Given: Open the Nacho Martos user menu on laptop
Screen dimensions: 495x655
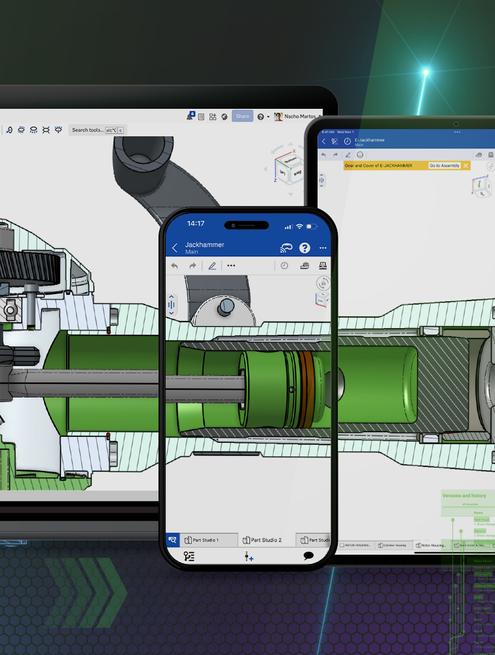Looking at the screenshot, I should coord(297,117).
